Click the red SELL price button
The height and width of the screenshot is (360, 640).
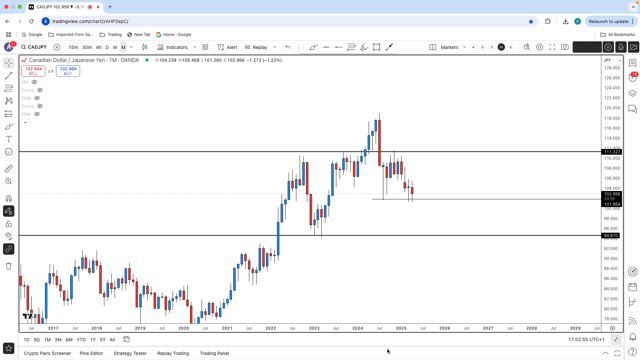[x=33, y=71]
